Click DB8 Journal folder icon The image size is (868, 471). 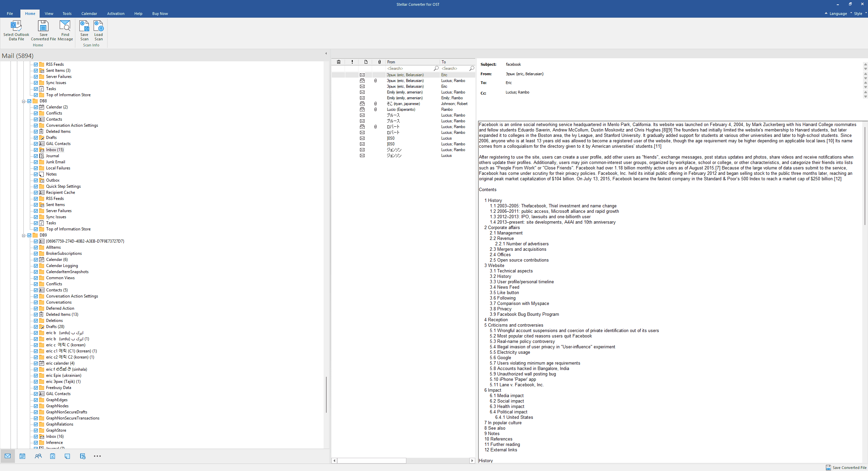42,156
